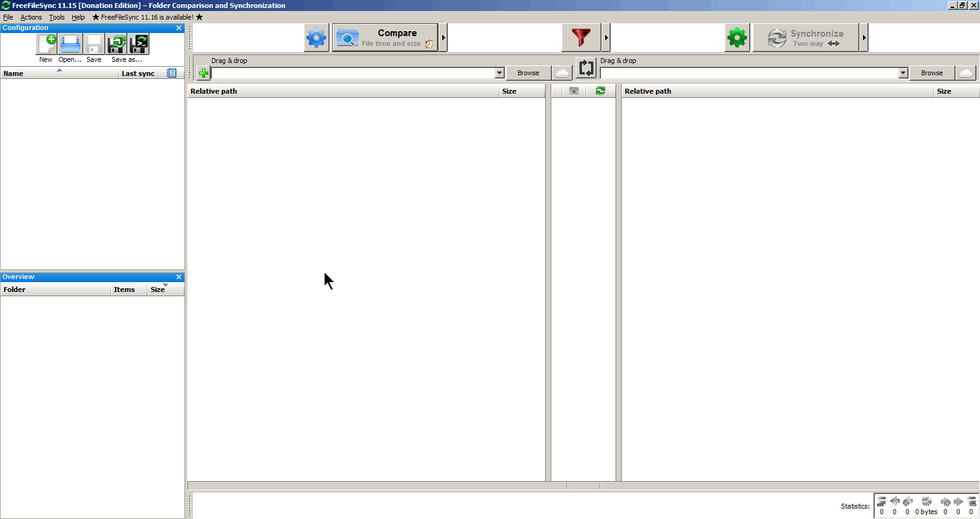The width and height of the screenshot is (980, 519).
Task: Open the Actions menu
Action: coord(31,17)
